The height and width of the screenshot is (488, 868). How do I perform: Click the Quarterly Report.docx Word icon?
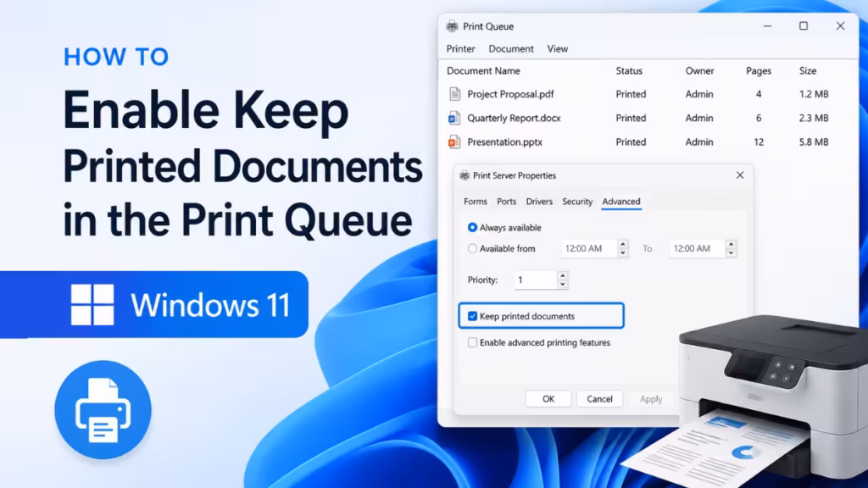pos(454,118)
